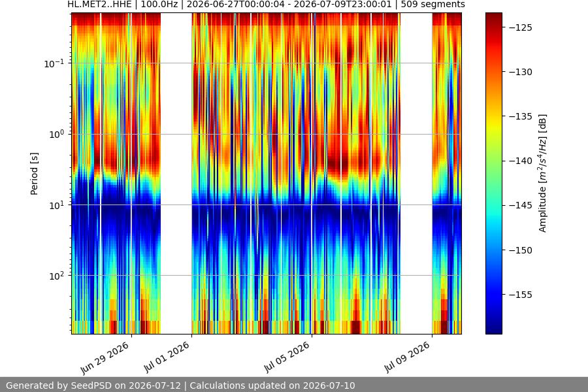Click the −145 colorbar tick label
The height and width of the screenshot is (392, 588).
click(521, 205)
